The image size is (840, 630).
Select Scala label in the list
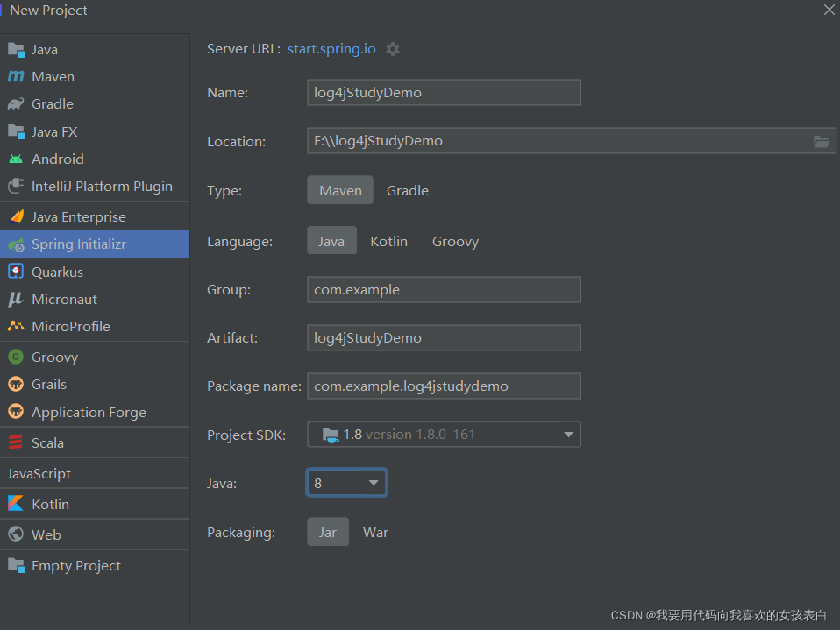[x=47, y=442]
